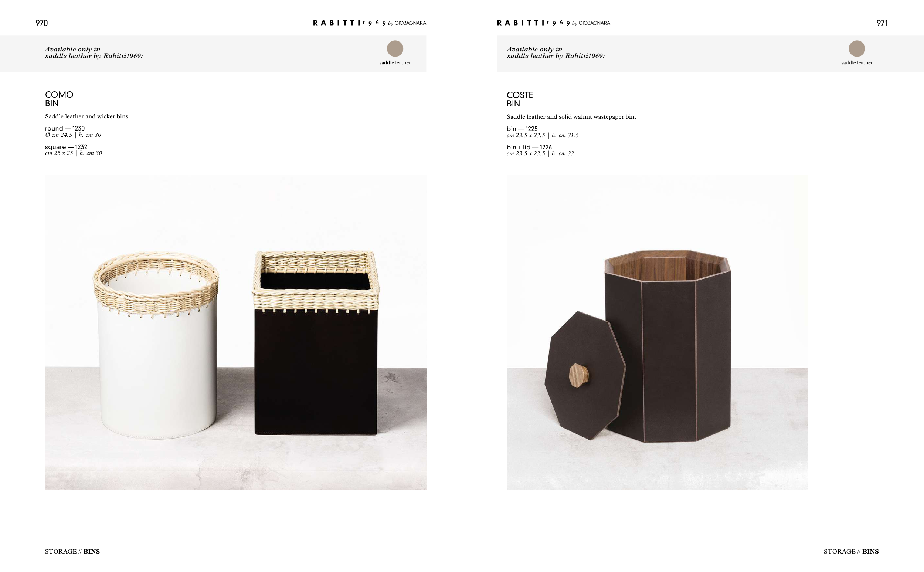Click the bin + lid — 1226 code
The width and height of the screenshot is (924, 572).
[x=529, y=147]
